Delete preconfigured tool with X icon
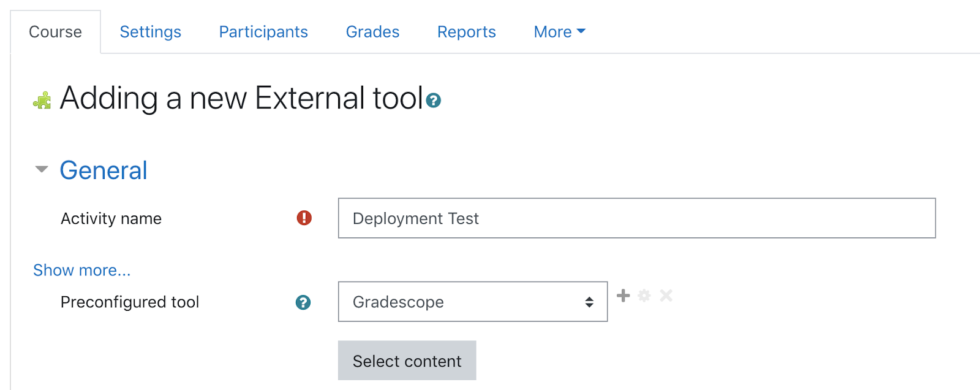The width and height of the screenshot is (980, 390). pyautogui.click(x=666, y=296)
